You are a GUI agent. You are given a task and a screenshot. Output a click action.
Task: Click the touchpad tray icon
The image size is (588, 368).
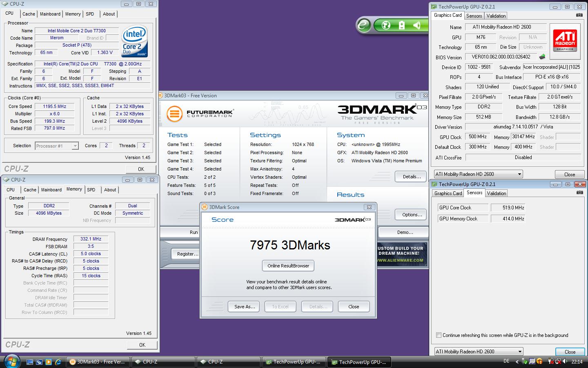pyautogui.click(x=532, y=361)
